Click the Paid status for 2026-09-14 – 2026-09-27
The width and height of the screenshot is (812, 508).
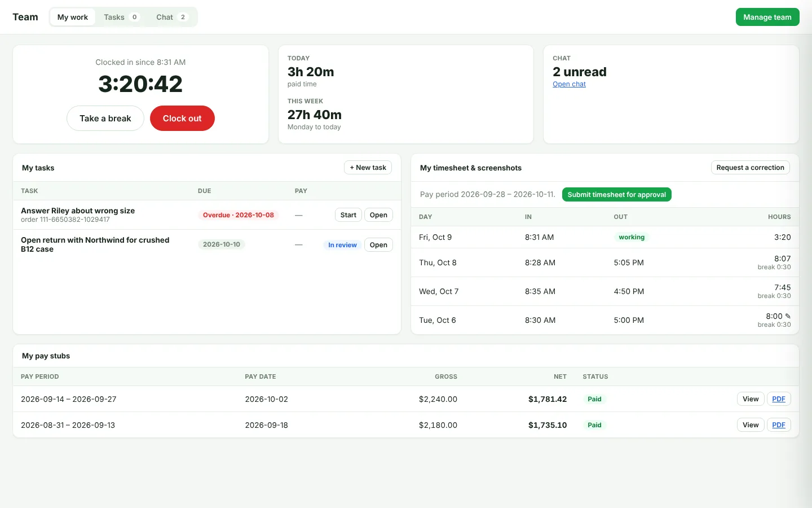[594, 399]
